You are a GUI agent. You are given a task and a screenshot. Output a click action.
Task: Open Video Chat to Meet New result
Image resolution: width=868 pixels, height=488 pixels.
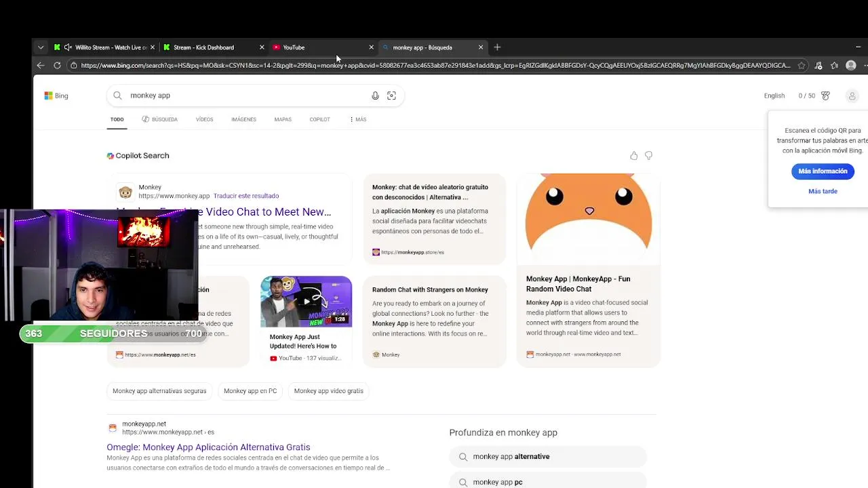(x=269, y=212)
